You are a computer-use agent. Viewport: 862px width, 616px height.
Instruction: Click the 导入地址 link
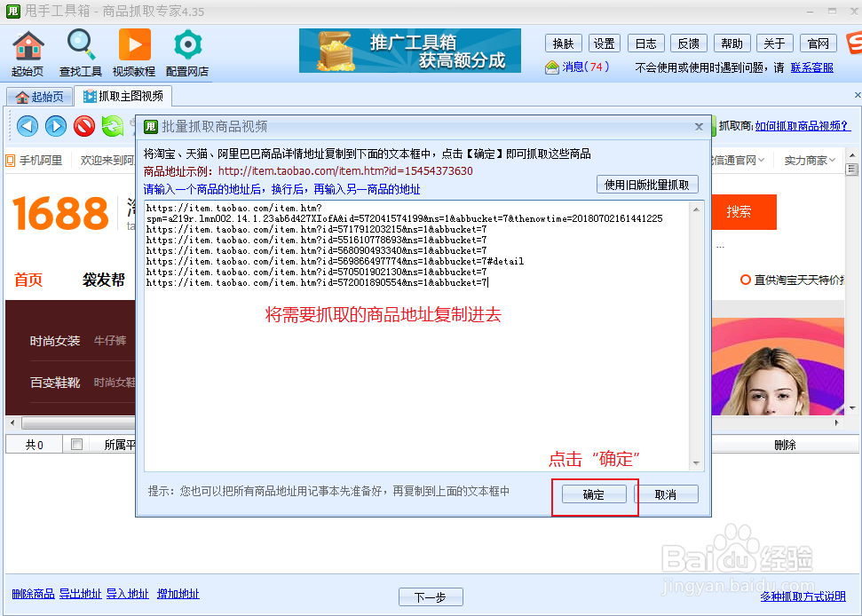128,594
